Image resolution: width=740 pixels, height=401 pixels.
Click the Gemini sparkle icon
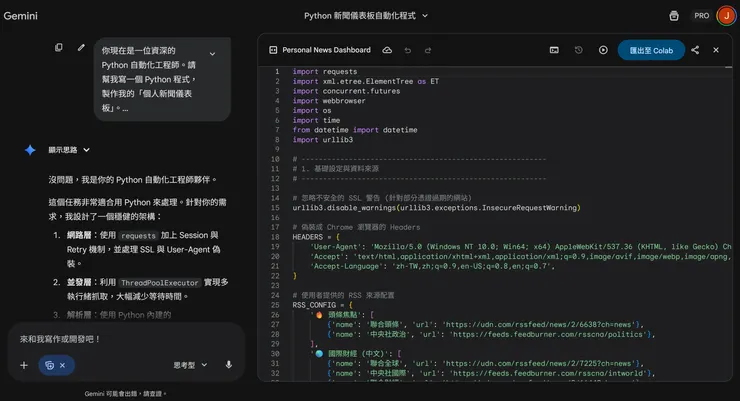tap(30, 150)
